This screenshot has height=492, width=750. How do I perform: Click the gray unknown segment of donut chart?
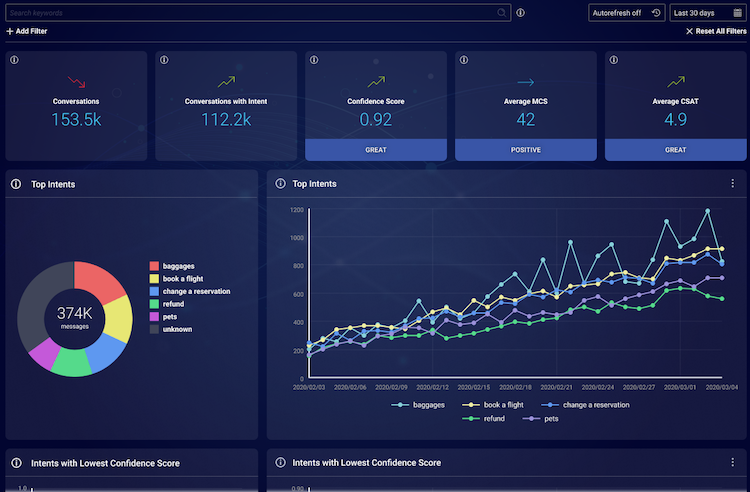click(x=37, y=301)
